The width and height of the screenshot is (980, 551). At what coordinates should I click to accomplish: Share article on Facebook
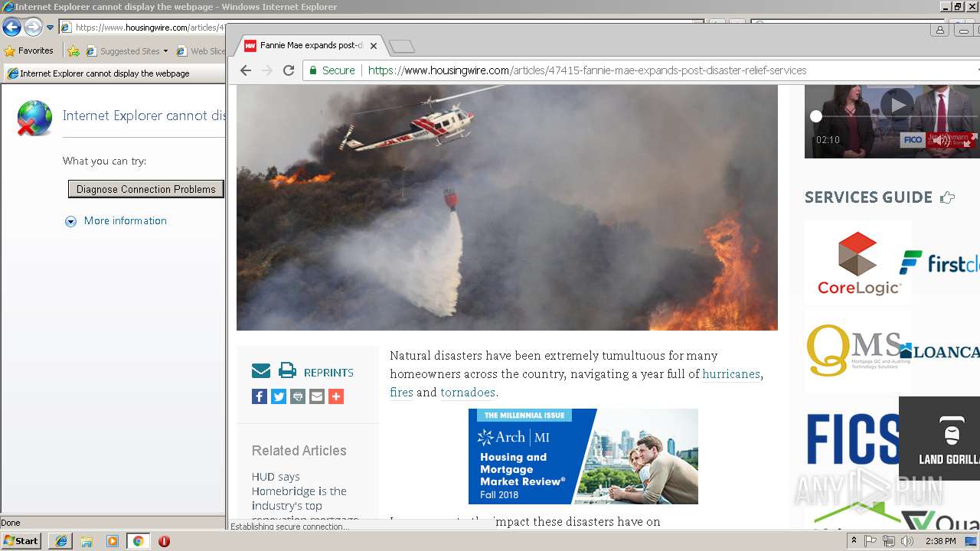260,396
